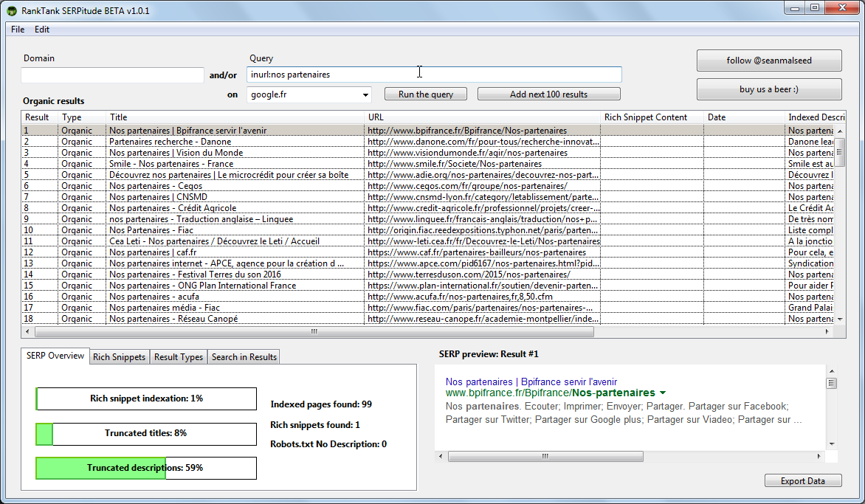This screenshot has width=865, height=504.
Task: Click the buy us a beer button
Action: tap(768, 89)
